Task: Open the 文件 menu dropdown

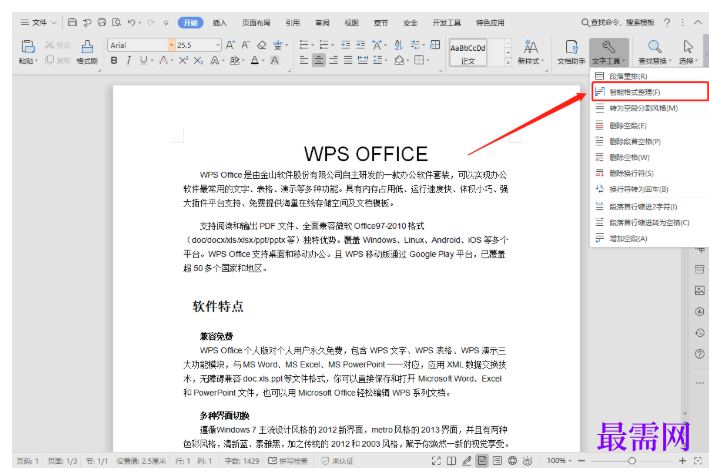Action: pyautogui.click(x=39, y=22)
